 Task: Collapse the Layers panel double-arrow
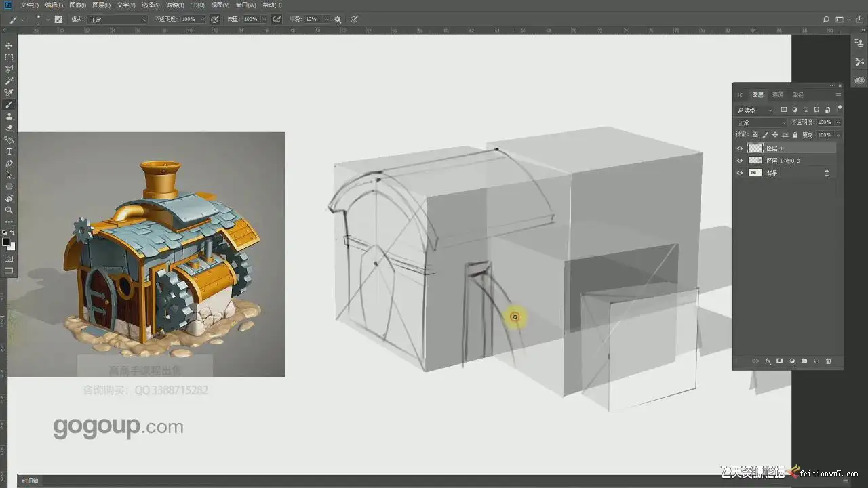pyautogui.click(x=832, y=86)
